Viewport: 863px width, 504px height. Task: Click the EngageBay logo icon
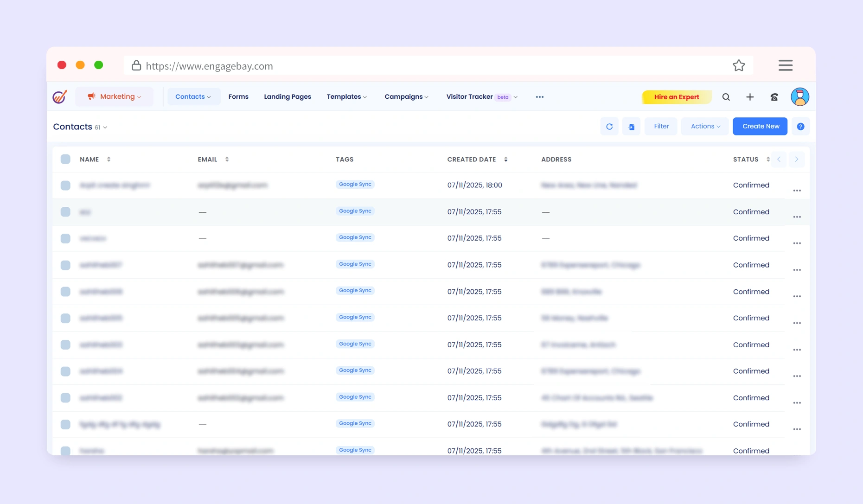tap(60, 97)
